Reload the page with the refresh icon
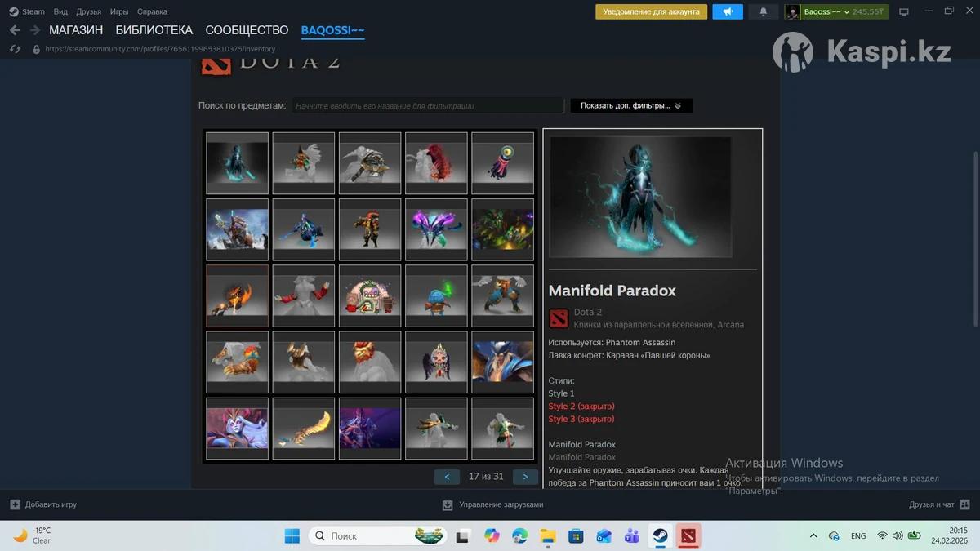Screen dimensions: 980x551 [15, 49]
